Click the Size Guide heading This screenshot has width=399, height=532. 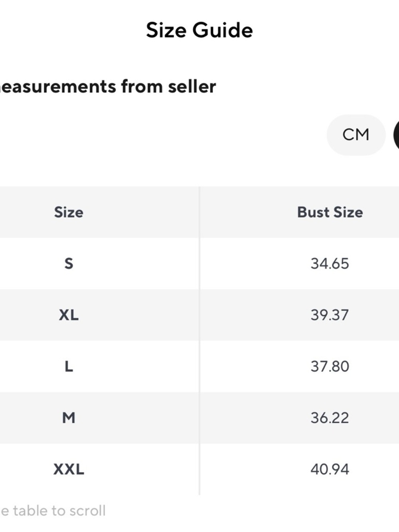click(199, 30)
